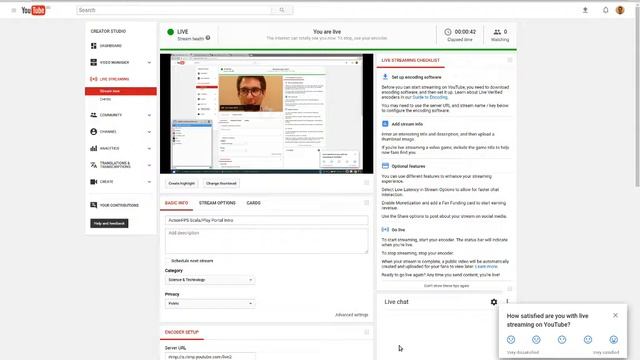Collapse the Live Streaming Checklist panel
640x360 pixels.
510,60
